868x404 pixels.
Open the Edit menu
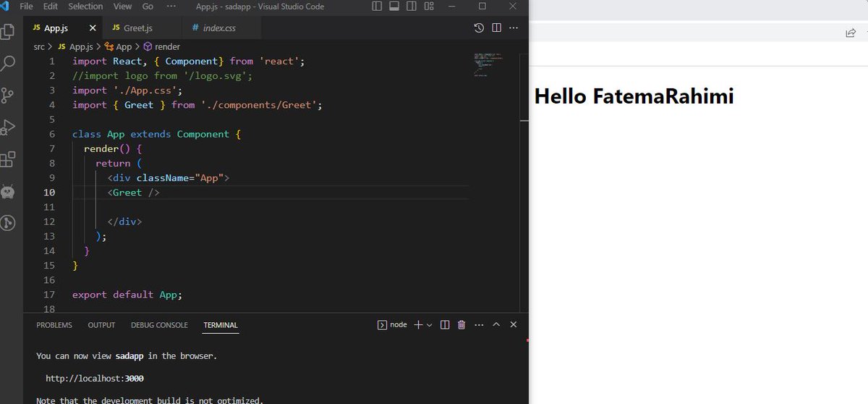coord(50,7)
